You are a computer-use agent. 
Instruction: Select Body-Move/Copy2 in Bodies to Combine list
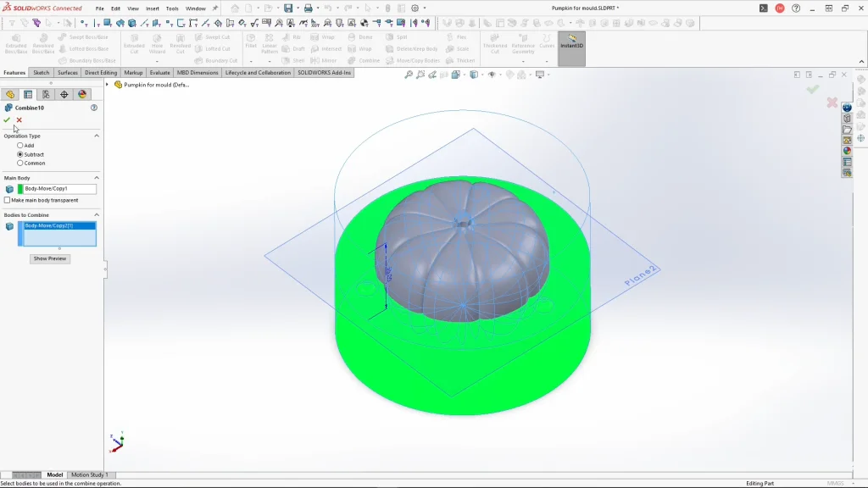coord(49,226)
